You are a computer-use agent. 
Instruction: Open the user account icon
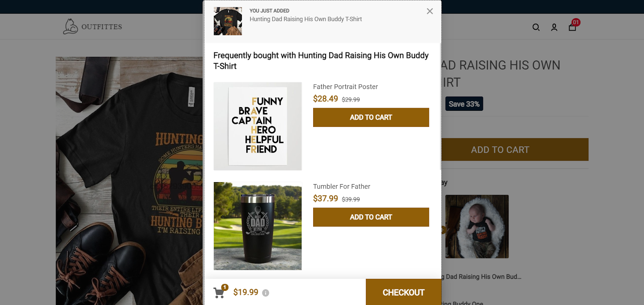click(554, 27)
